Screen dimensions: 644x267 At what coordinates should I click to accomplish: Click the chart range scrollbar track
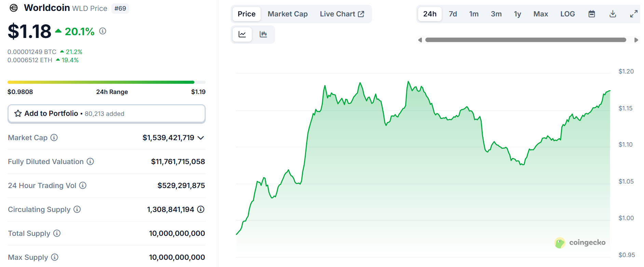525,40
